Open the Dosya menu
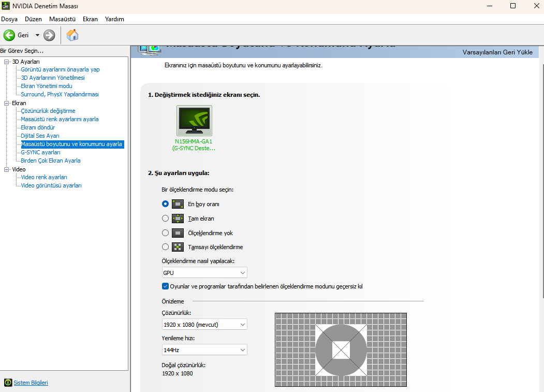 [9, 19]
